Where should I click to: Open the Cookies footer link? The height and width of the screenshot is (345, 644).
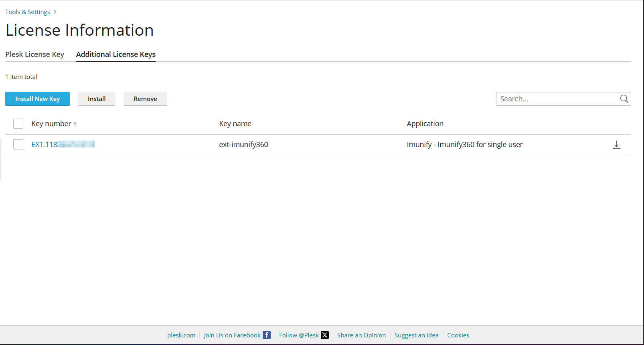click(458, 335)
